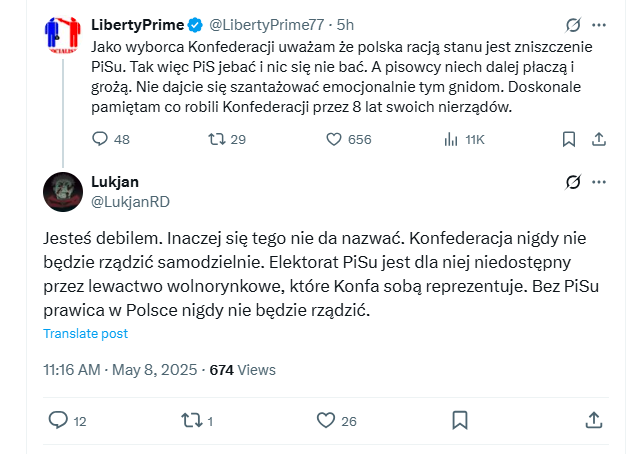Open Grok icon on Lukjan's reply
The height and width of the screenshot is (454, 636).
point(573,182)
